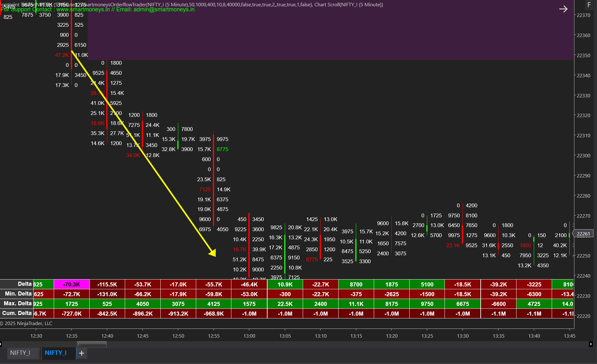This screenshot has height=364, width=597.
Task: Click the plus icon to add a new tab
Action: click(x=81, y=353)
